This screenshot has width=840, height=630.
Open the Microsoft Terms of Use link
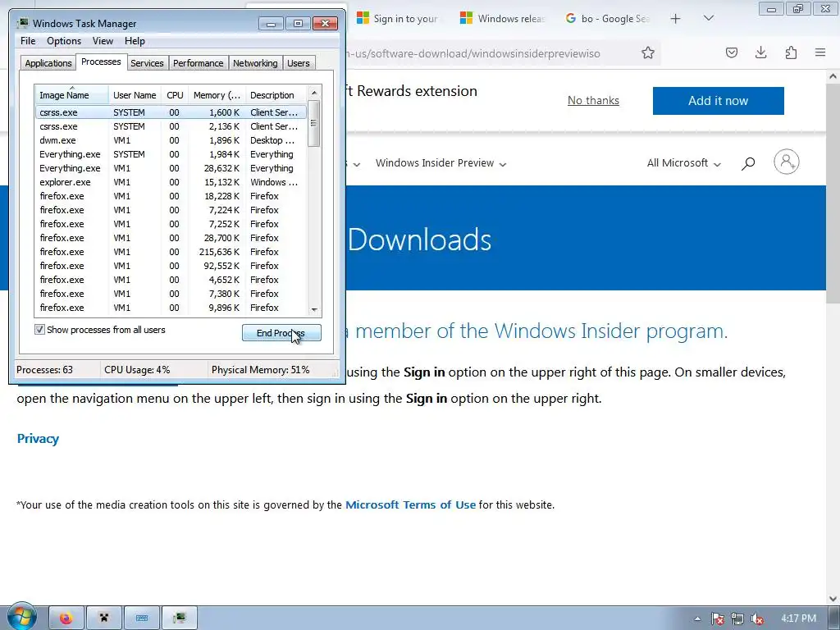point(410,504)
